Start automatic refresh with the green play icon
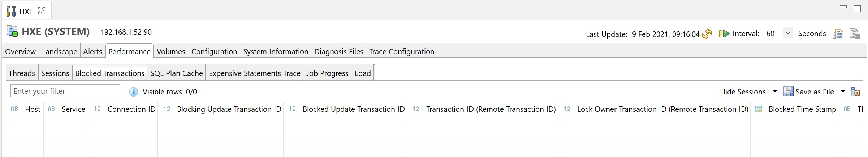868x157 pixels. (724, 34)
